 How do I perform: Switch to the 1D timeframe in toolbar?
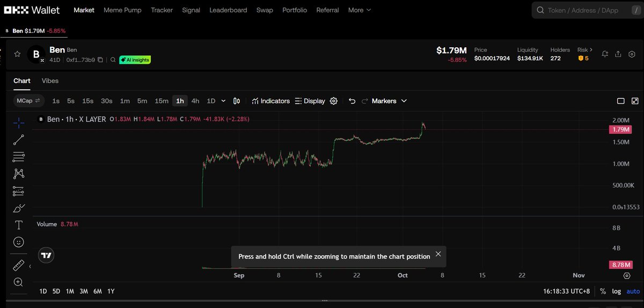pyautogui.click(x=211, y=101)
